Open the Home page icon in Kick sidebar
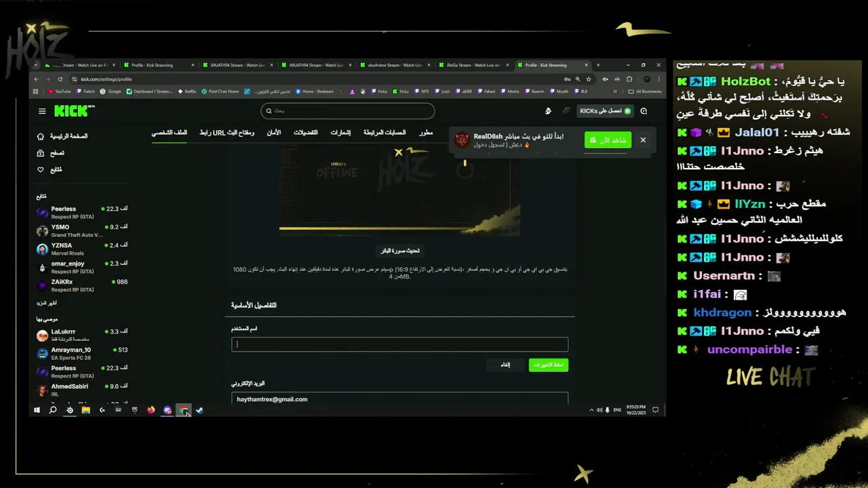868x488 pixels. 41,136
